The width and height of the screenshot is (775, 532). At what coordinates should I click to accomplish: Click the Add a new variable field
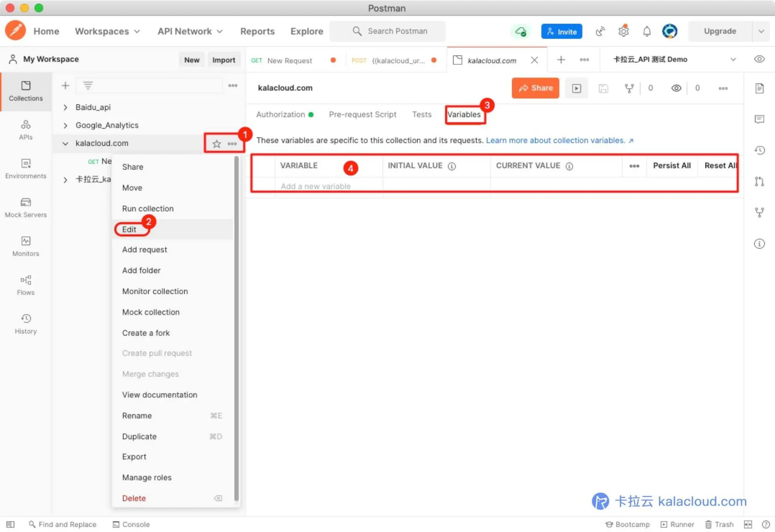tap(329, 186)
